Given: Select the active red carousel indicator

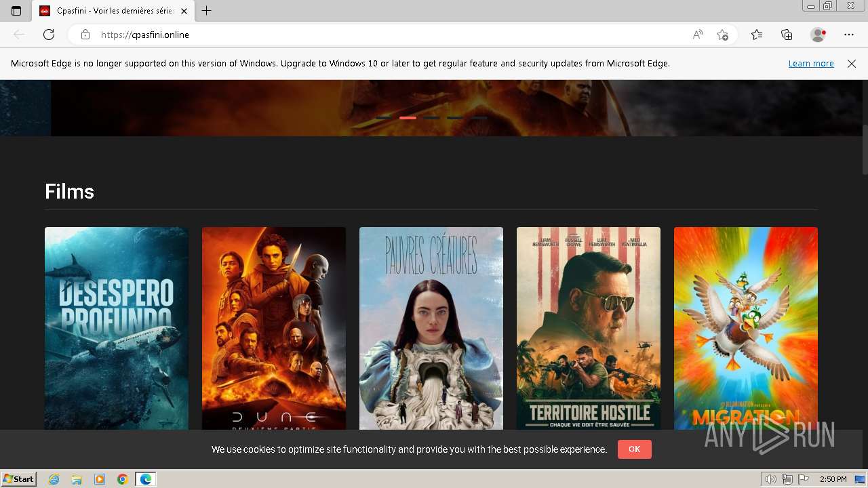Looking at the screenshot, I should [408, 118].
